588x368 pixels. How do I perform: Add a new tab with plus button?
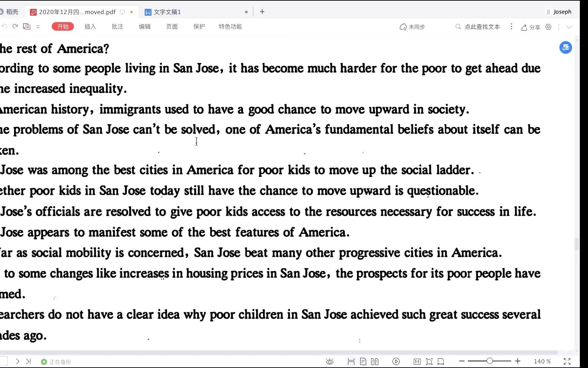pyautogui.click(x=262, y=12)
